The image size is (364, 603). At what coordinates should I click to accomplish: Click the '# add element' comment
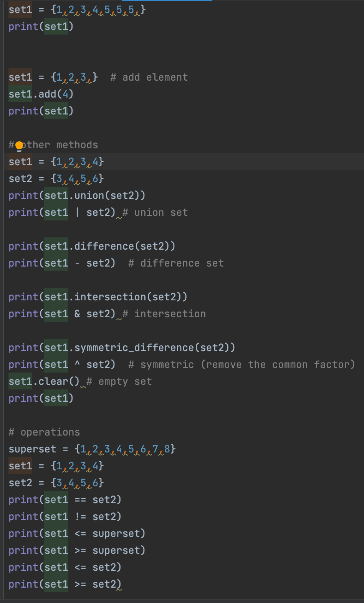149,78
